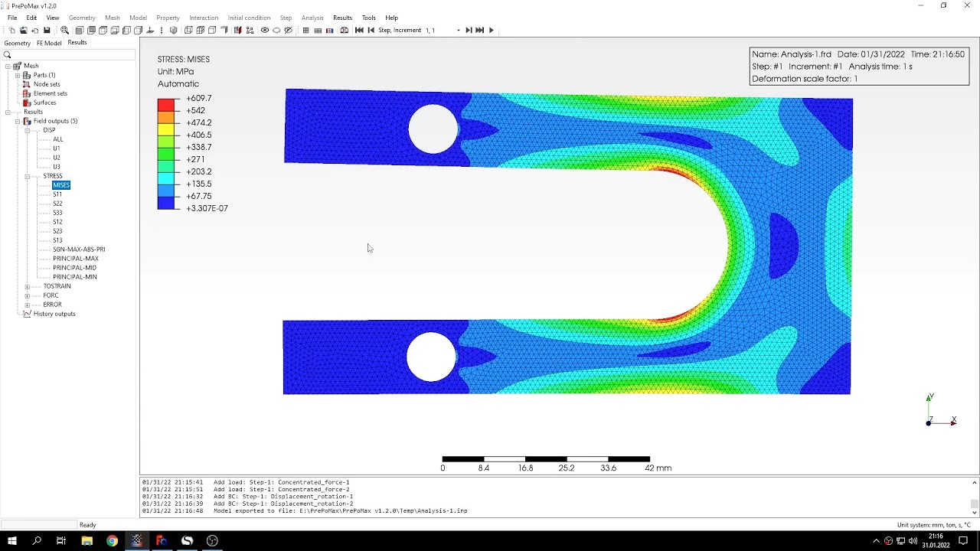
Task: Select ALL under DISP
Action: tap(58, 139)
